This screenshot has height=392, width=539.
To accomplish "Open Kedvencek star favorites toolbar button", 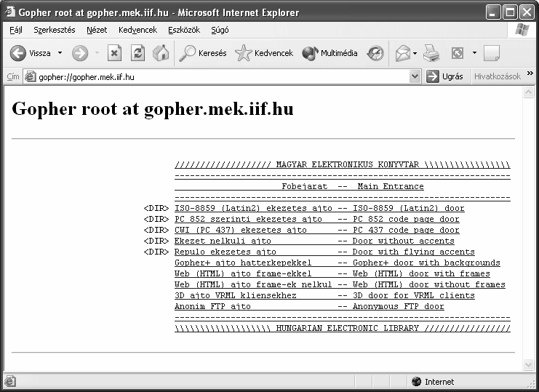I will [x=264, y=53].
